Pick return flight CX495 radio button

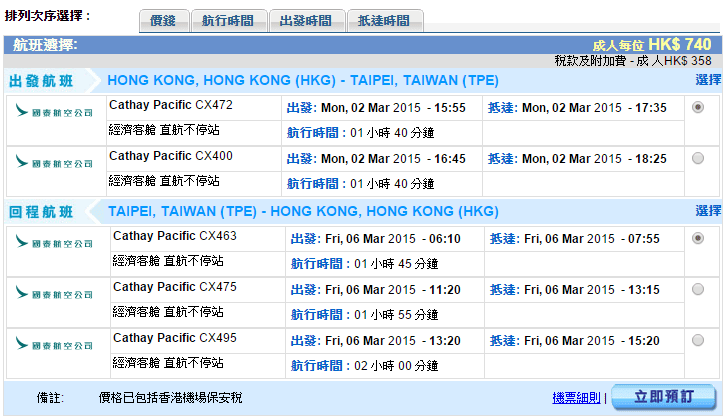pyautogui.click(x=697, y=341)
